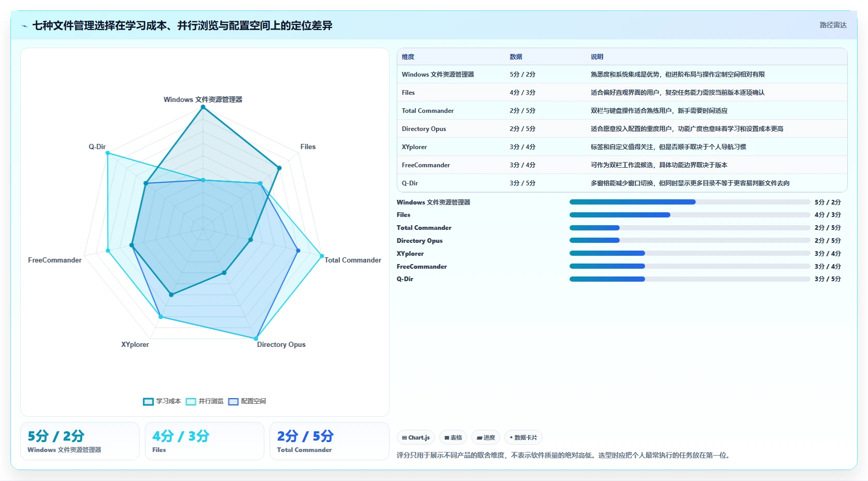
Task: Click the Directory Opus progress bar
Action: coord(690,240)
